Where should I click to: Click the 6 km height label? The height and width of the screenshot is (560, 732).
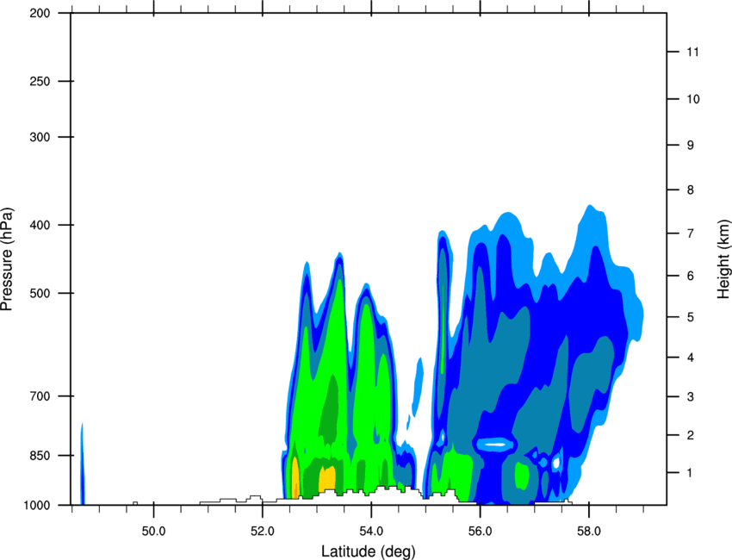tap(691, 276)
